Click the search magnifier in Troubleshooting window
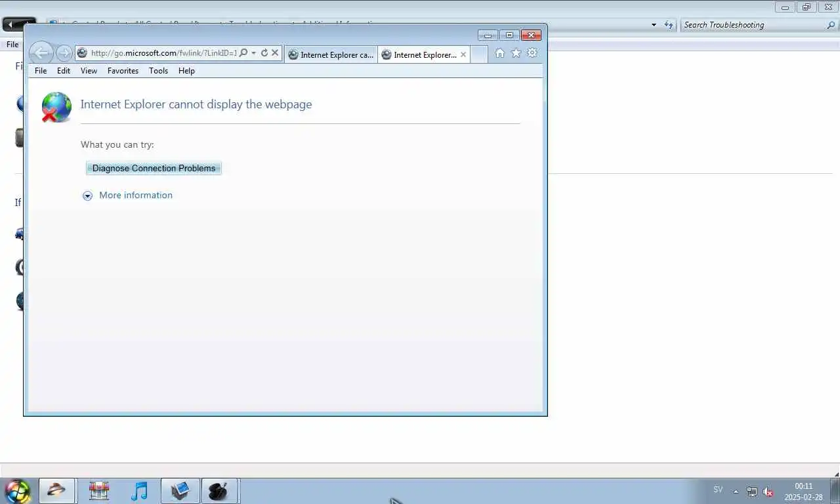 [831, 25]
